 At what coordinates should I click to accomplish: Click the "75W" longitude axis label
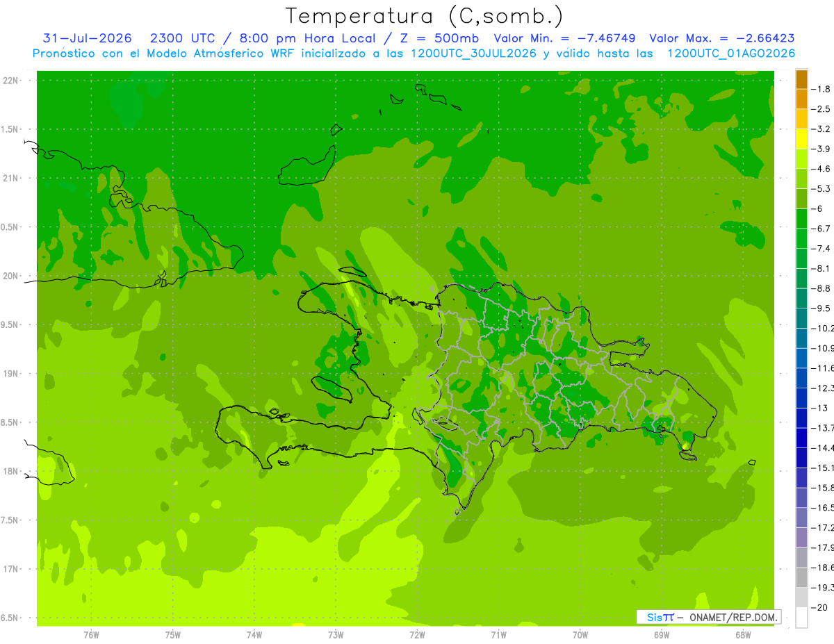[173, 635]
